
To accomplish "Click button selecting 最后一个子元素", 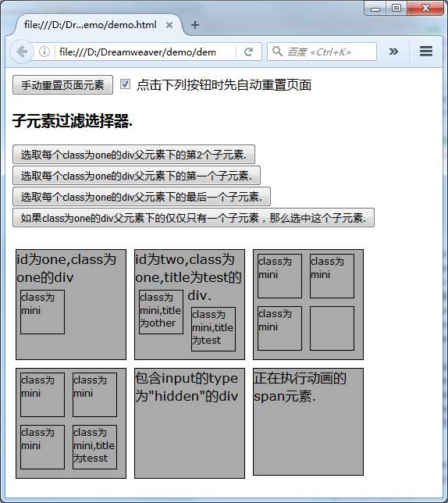I will point(141,197).
